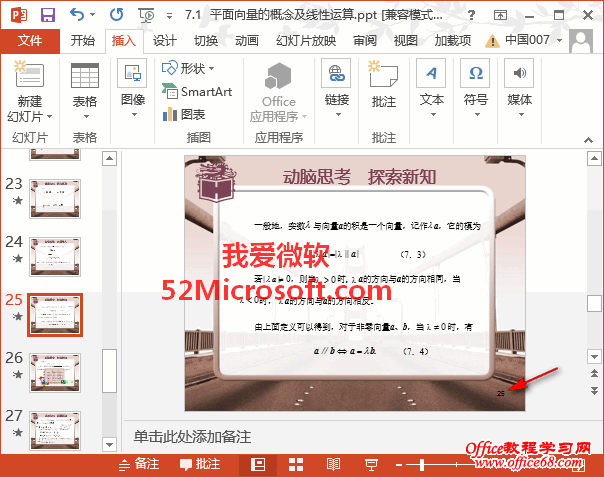Select slide 27 thumbnail

pyautogui.click(x=55, y=431)
